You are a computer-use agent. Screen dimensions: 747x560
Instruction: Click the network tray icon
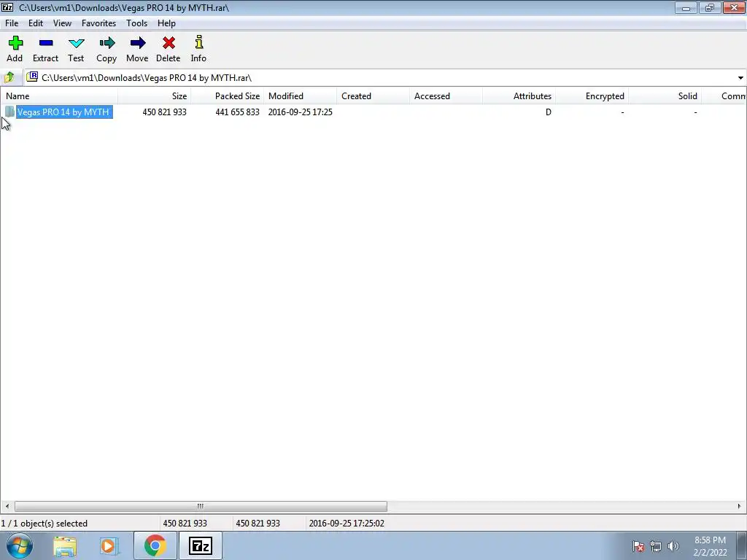coord(656,546)
